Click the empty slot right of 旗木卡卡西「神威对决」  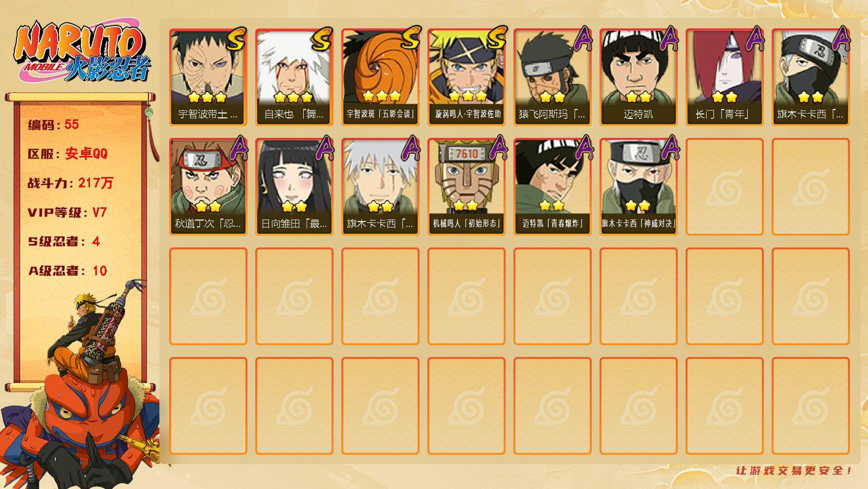pyautogui.click(x=725, y=187)
